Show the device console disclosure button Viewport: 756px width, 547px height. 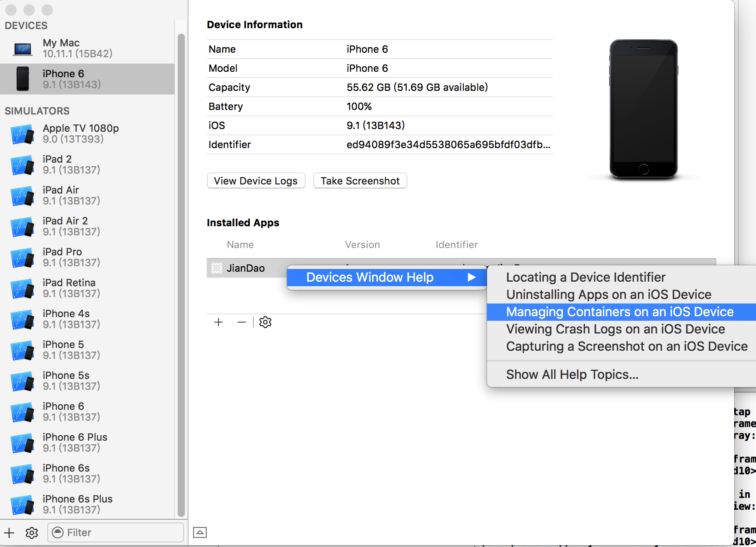[200, 532]
